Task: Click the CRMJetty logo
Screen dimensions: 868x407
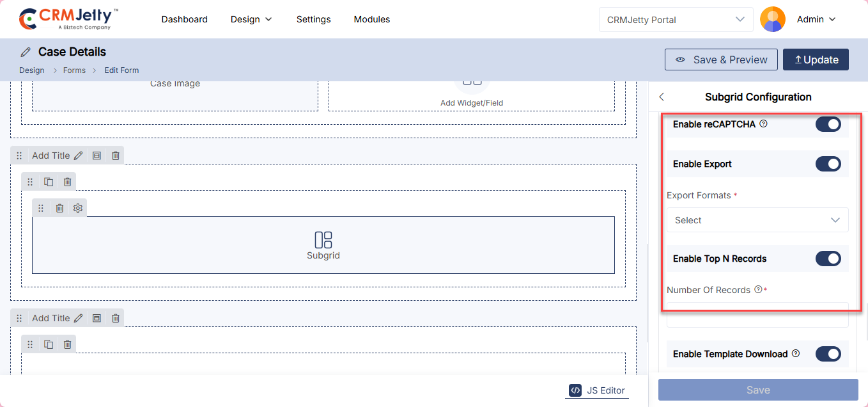Action: point(69,19)
